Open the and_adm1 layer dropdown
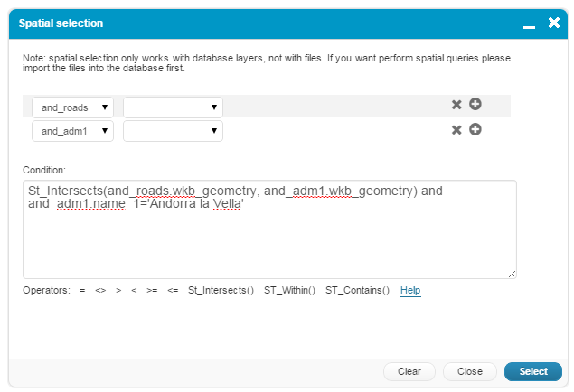 click(72, 132)
